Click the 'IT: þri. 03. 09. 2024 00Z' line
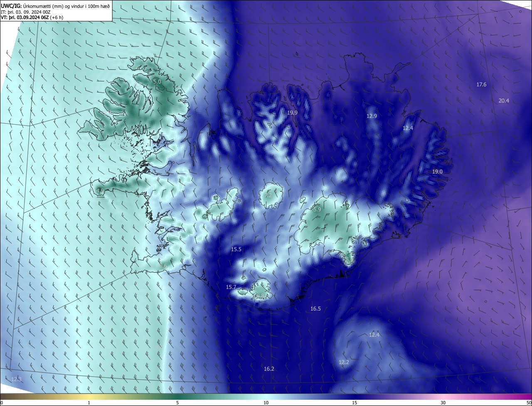The height and width of the screenshot is (406, 532). click(x=26, y=12)
